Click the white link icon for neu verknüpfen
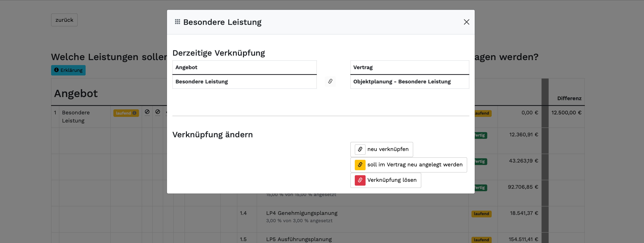 coord(360,149)
